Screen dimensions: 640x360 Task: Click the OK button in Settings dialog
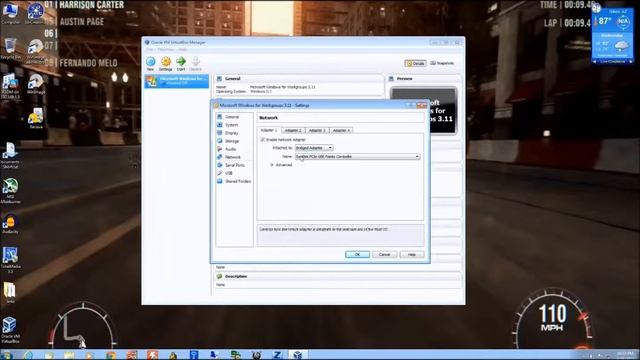tap(358, 254)
